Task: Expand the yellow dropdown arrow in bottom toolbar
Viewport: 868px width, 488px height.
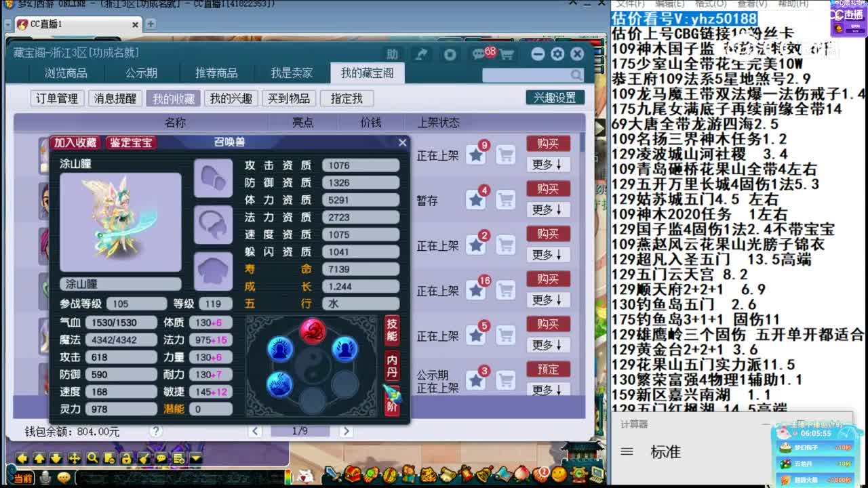Action: pos(196,458)
